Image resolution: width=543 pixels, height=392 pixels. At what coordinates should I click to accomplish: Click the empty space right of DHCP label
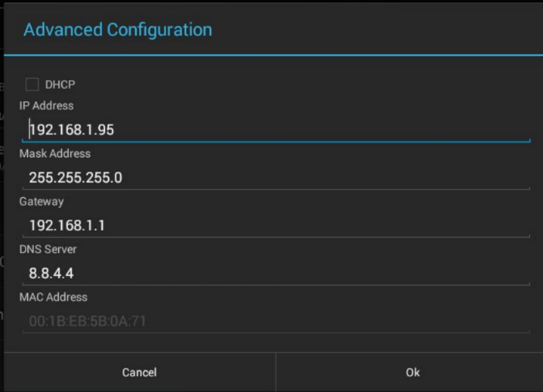point(290,85)
